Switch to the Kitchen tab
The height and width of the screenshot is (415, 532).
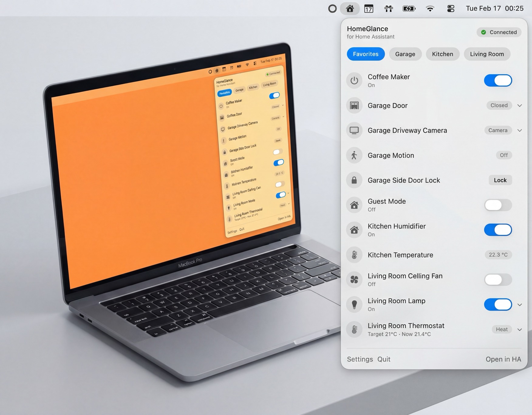[442, 54]
